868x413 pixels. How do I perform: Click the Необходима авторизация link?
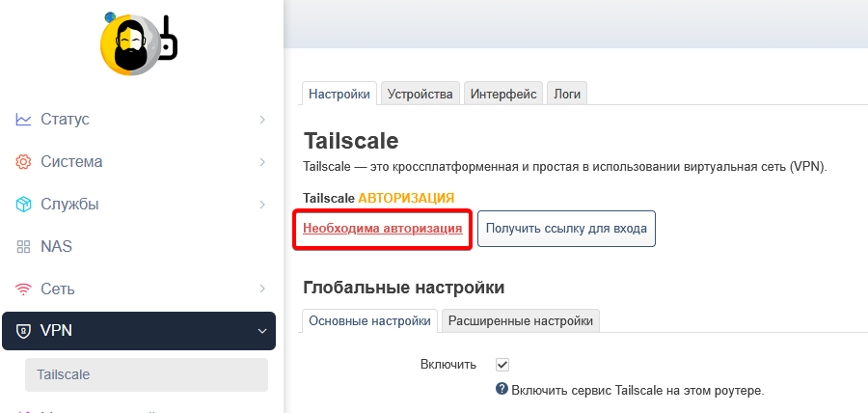tap(383, 229)
